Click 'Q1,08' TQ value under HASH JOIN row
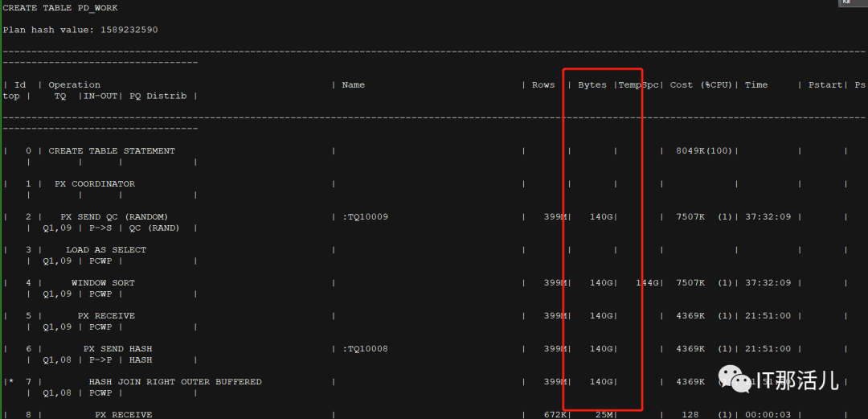 pos(57,393)
